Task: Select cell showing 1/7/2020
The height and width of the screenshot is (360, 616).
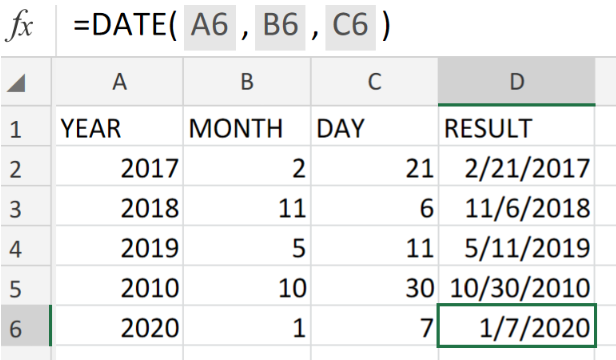Action: coord(517,326)
